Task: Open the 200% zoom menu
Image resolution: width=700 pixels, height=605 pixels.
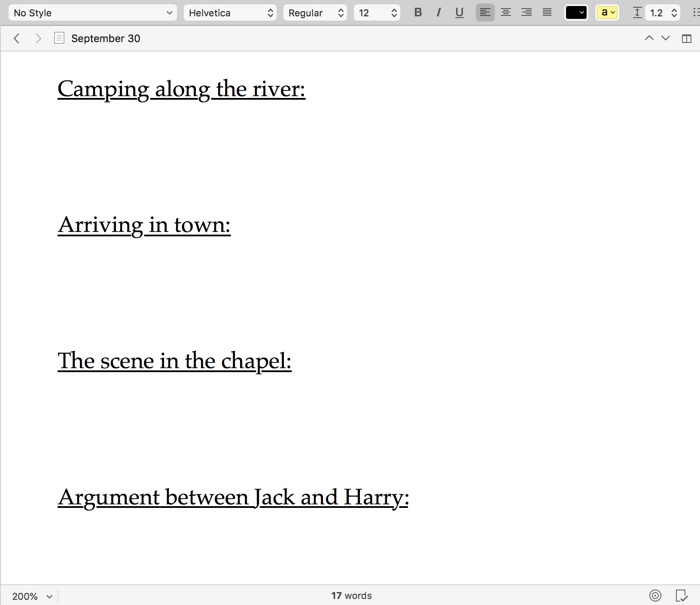Action: point(31,596)
